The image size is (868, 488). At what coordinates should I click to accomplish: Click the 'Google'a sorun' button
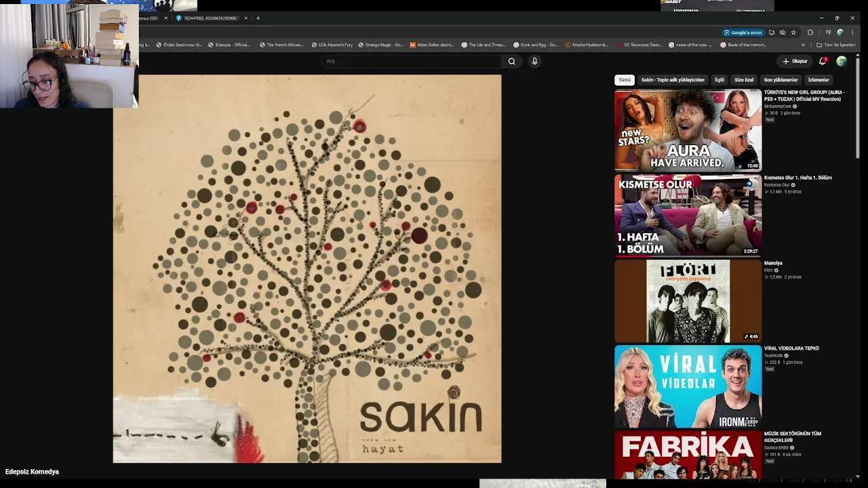coord(743,33)
